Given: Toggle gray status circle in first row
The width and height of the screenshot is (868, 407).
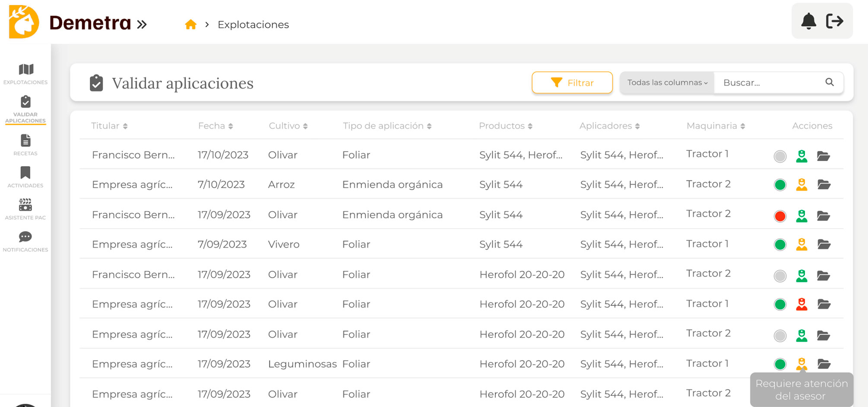Looking at the screenshot, I should pyautogui.click(x=780, y=156).
